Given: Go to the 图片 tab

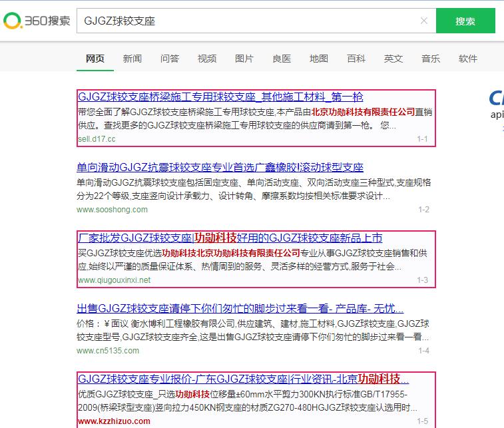Looking at the screenshot, I should click(244, 59).
